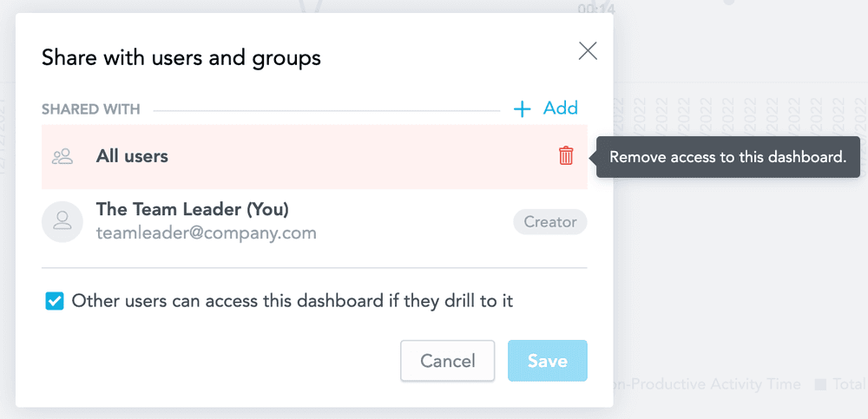Remove All users access via trash icon
The image size is (868, 419).
[x=566, y=156]
